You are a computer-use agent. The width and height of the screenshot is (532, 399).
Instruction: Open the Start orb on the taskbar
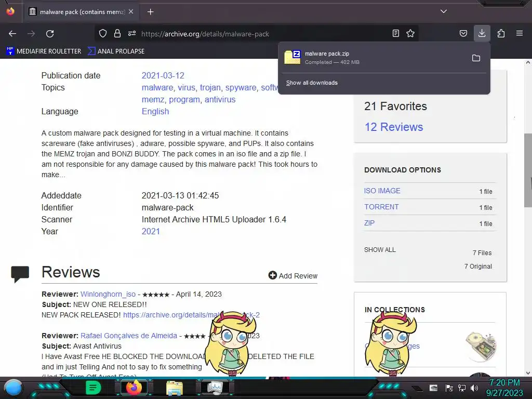[x=14, y=388]
